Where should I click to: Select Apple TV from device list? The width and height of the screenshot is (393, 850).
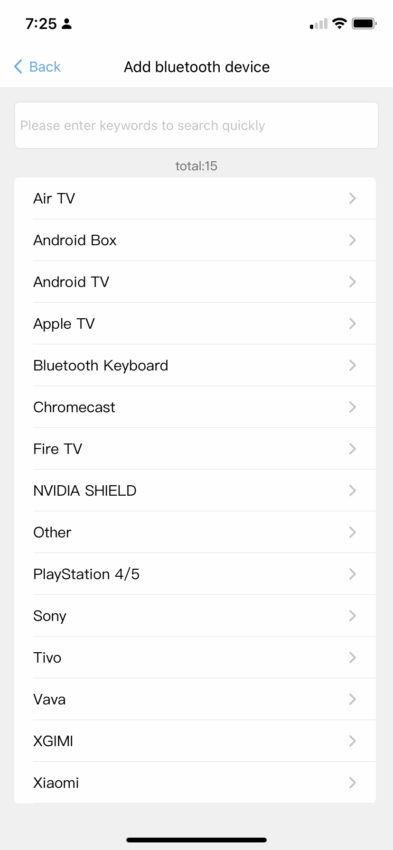pos(195,324)
